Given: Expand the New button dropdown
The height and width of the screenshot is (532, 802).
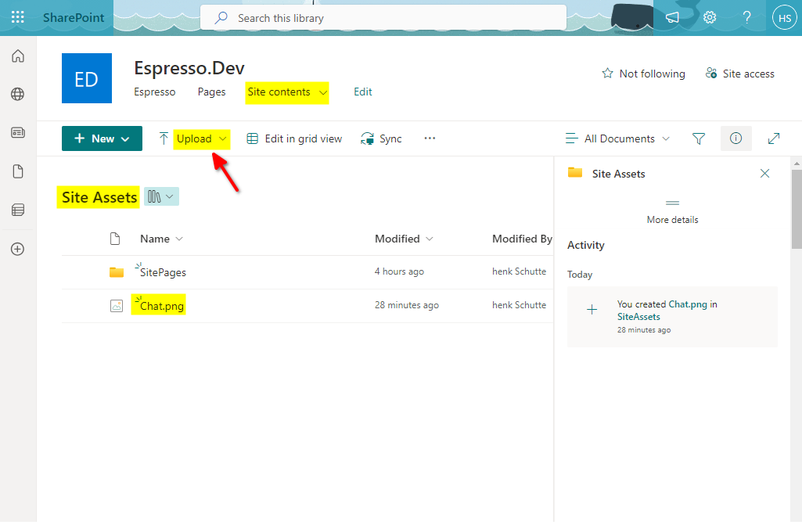Looking at the screenshot, I should [x=102, y=138].
